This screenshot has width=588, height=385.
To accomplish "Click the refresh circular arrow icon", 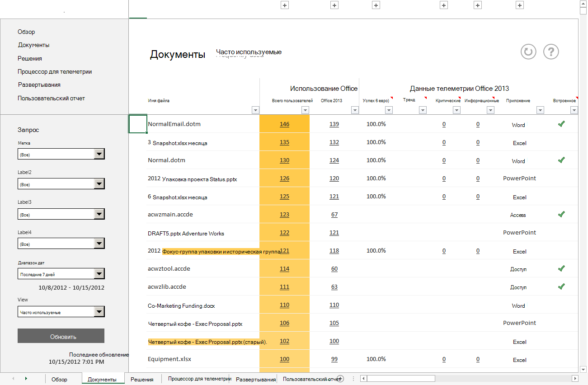I will point(528,52).
